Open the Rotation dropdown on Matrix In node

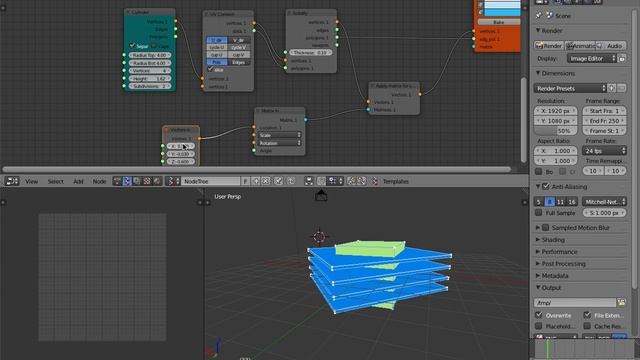point(280,143)
